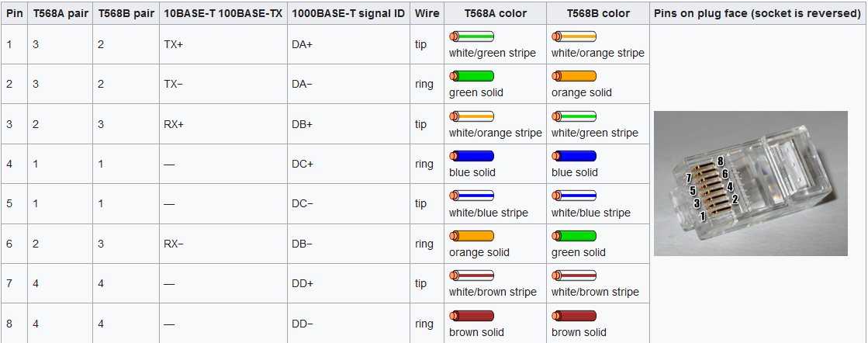868x343 pixels.
Task: Click the T568A blue solid wire icon
Action: [x=472, y=156]
